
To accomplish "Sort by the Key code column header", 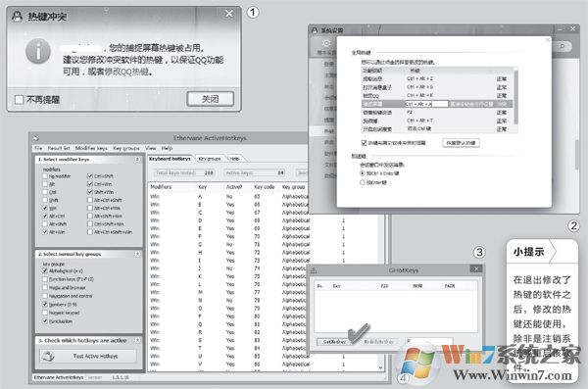I will (265, 187).
